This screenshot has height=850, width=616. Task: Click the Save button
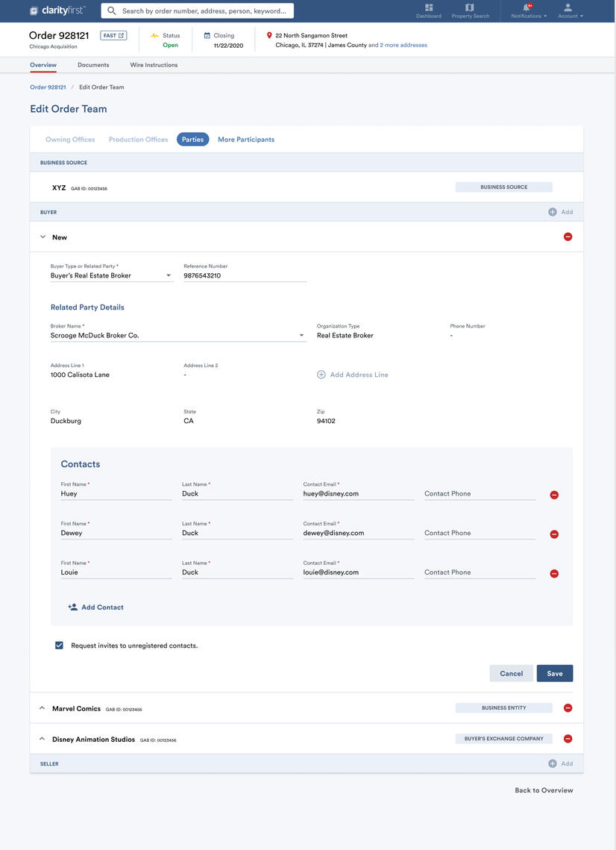point(554,673)
